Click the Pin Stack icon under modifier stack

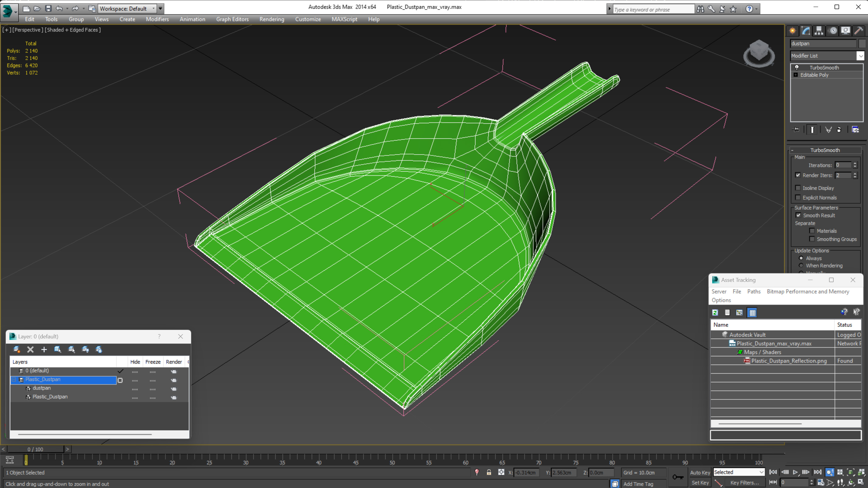pyautogui.click(x=796, y=130)
